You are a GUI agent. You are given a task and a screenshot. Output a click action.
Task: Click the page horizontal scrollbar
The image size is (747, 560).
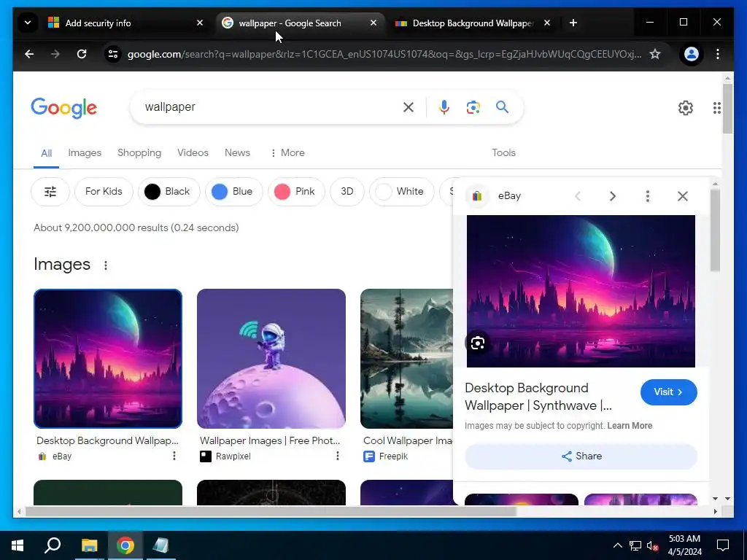click(271, 511)
